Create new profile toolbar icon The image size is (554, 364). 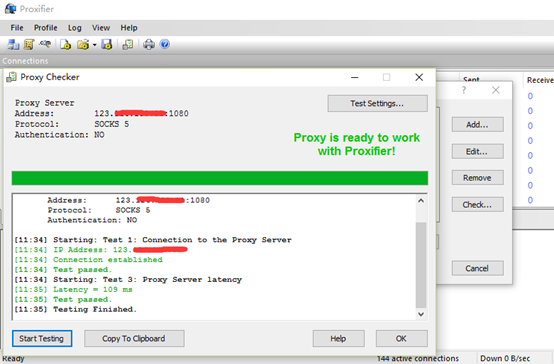(x=65, y=45)
